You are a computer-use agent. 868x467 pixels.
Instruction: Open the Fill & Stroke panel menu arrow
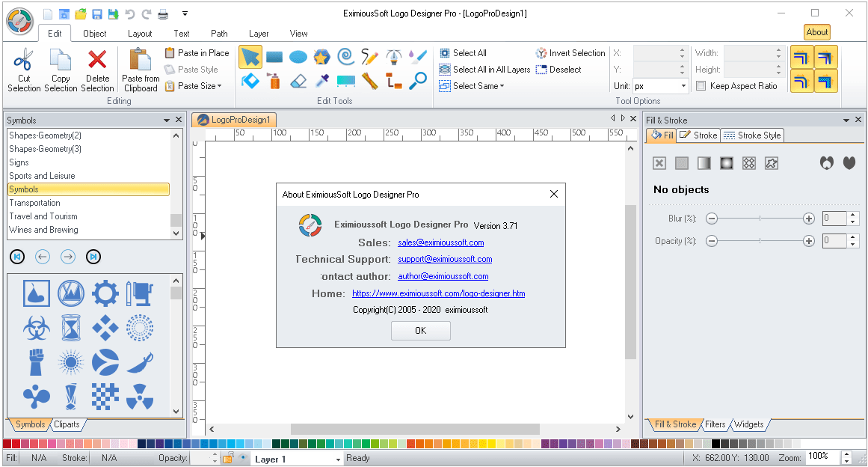pos(846,120)
